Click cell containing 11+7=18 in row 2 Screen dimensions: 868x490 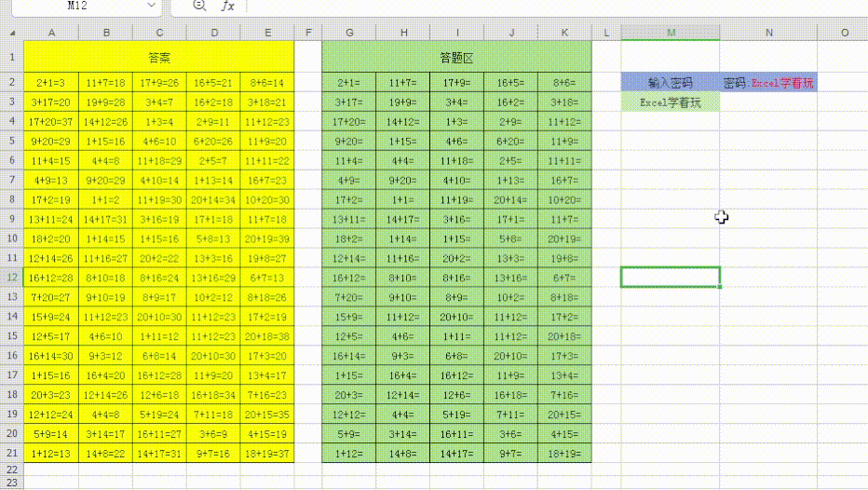(105, 83)
